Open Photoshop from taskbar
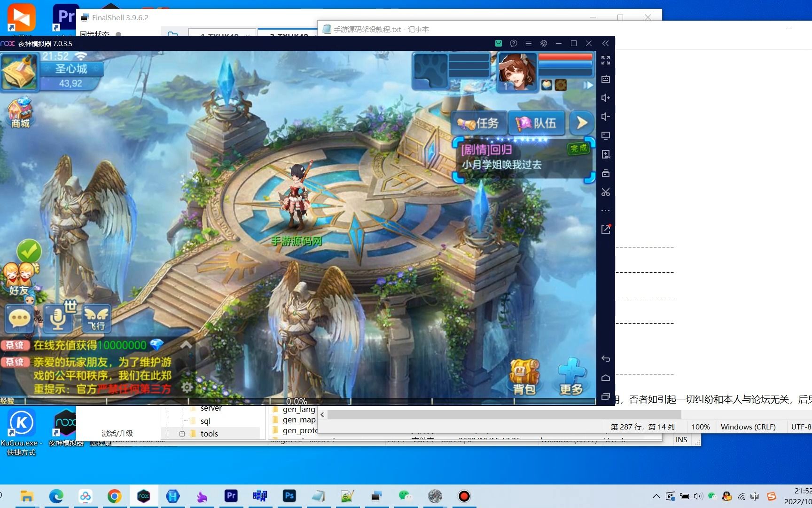Screen dimensions: 812x508 coord(289,496)
